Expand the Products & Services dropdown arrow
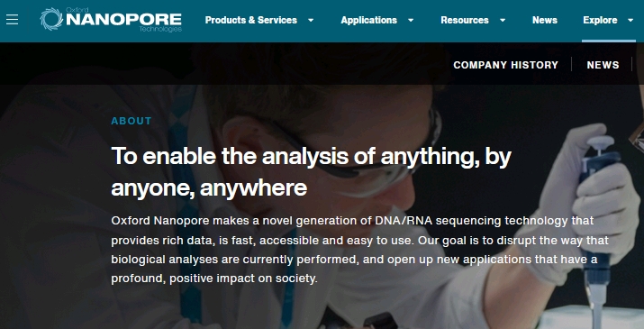This screenshot has height=329, width=644. pos(311,20)
